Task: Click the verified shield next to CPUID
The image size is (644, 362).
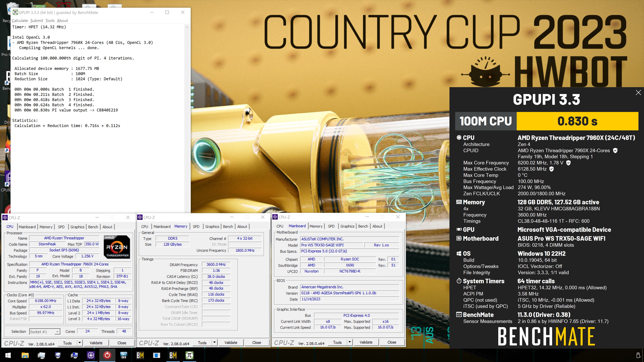Action: point(615,150)
